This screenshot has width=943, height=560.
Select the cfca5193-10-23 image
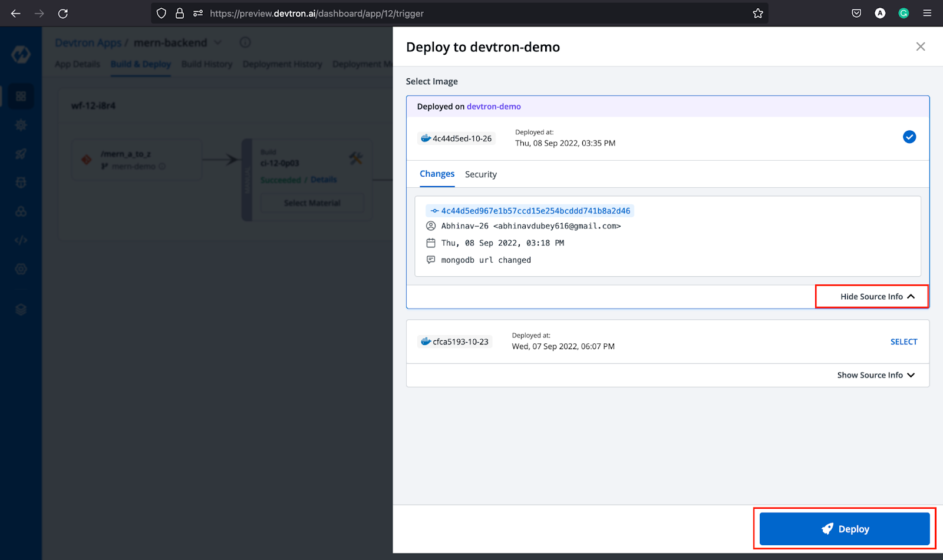[x=904, y=342]
